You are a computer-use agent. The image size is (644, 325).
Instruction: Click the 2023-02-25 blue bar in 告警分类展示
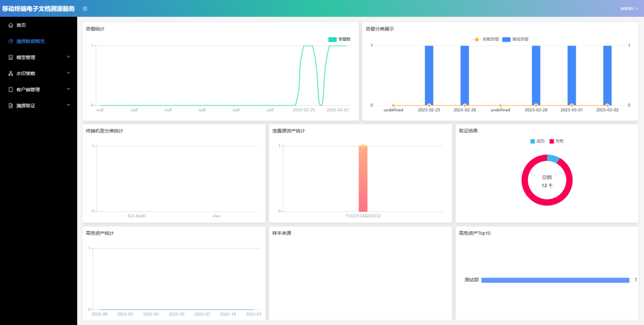[x=429, y=75]
